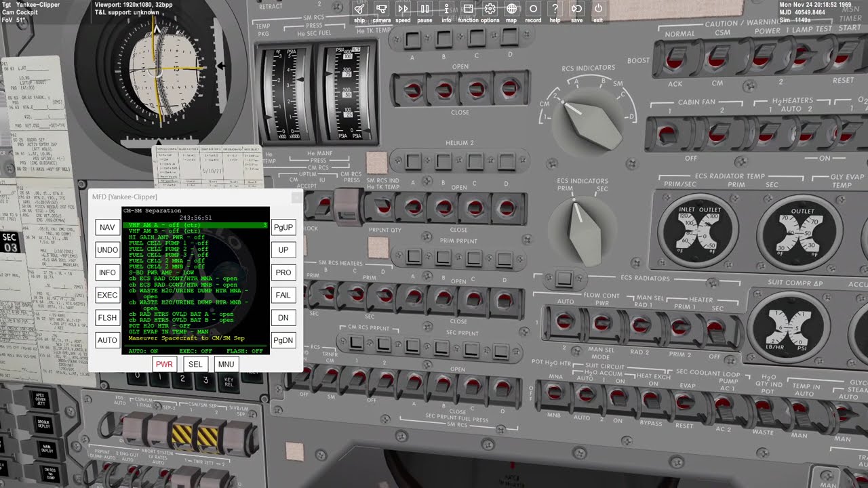The height and width of the screenshot is (488, 868).
Task: Flip the POT H2O HTR MNA/MNB switch
Action: point(555,393)
